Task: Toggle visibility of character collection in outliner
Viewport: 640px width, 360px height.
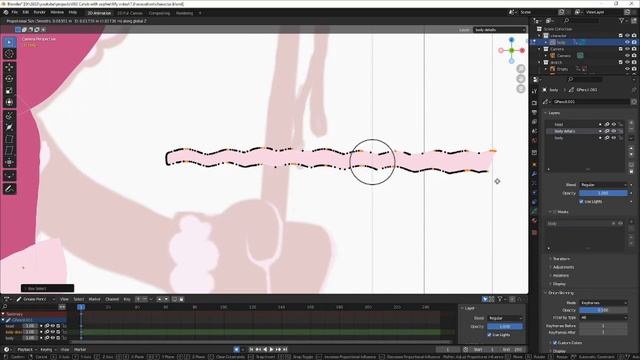Action: click(x=627, y=36)
